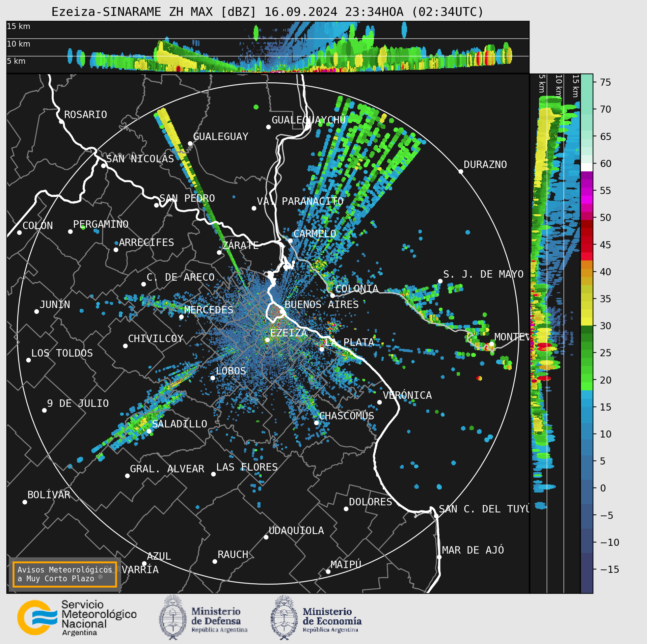647x644 pixels.
Task: Click the VA. PARANACITO marker dot
Action: [254, 208]
